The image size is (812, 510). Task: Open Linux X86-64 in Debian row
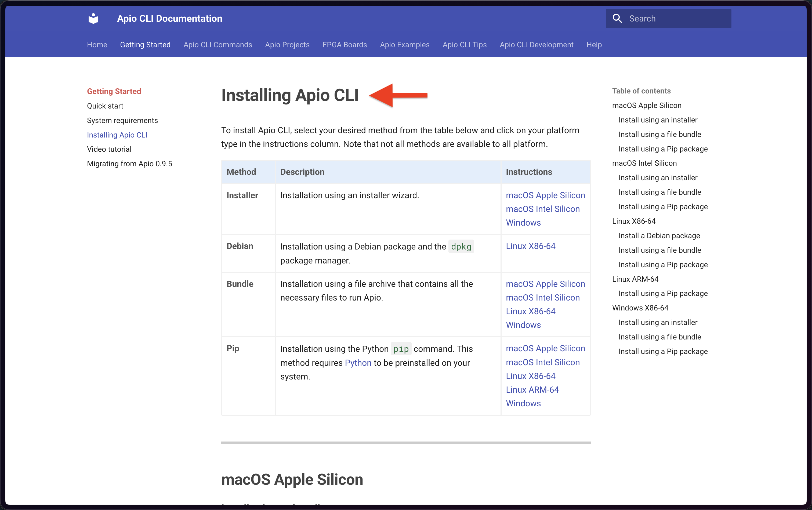(530, 246)
